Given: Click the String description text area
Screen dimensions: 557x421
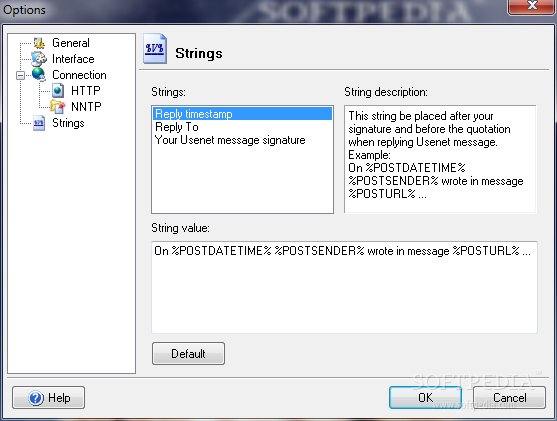Looking at the screenshot, I should click(x=440, y=159).
